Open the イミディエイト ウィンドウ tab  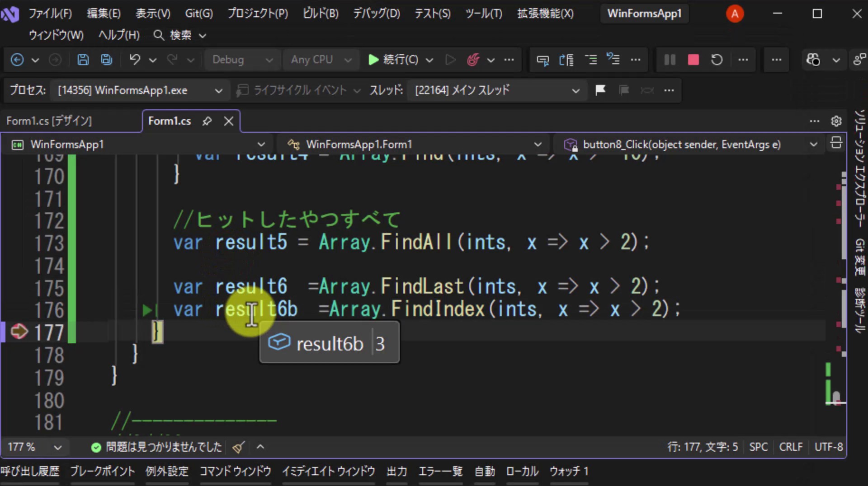pyautogui.click(x=329, y=472)
